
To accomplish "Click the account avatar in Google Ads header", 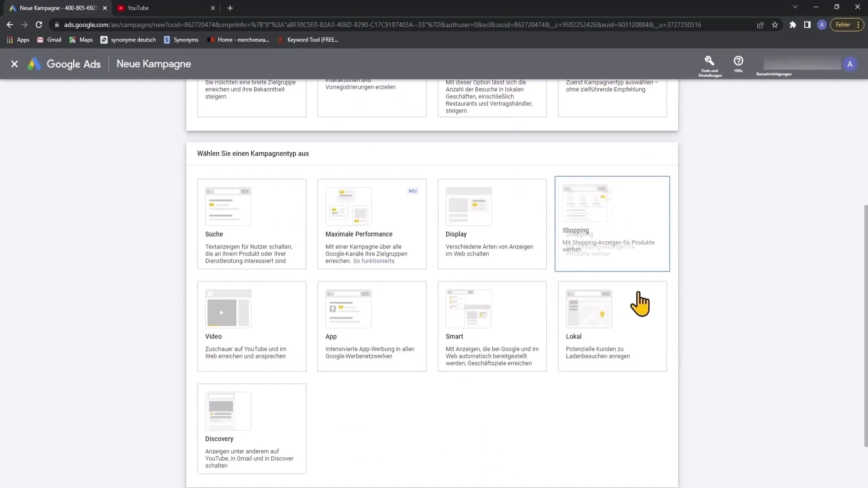I will (850, 64).
